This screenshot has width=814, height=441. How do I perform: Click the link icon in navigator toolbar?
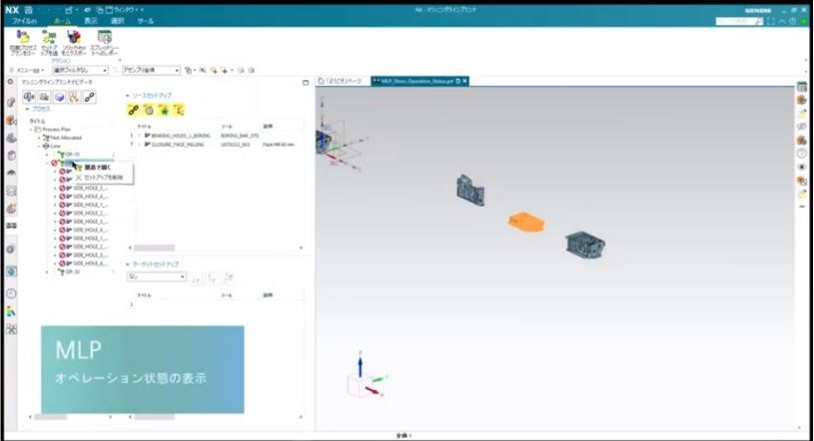tap(89, 97)
